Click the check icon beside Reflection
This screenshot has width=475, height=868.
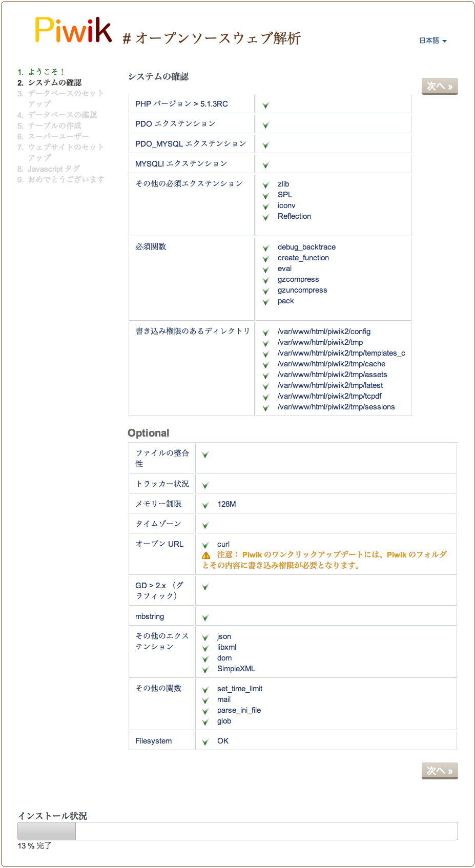(266, 217)
